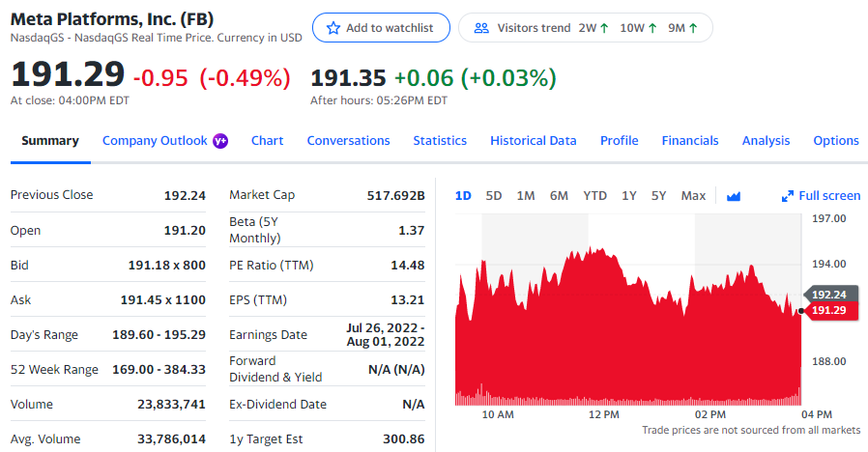Click the Previous Close value 192.24
This screenshot has width=868, height=452.
click(x=185, y=196)
